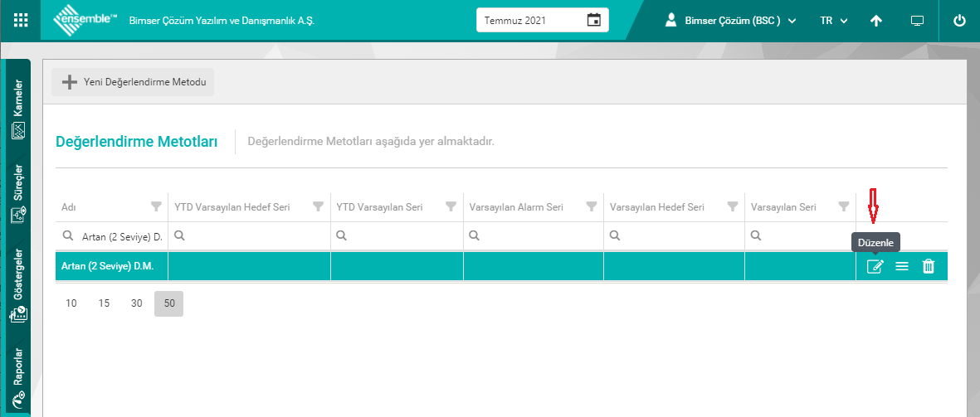Open list menu icon for Artan row

pyautogui.click(x=902, y=267)
